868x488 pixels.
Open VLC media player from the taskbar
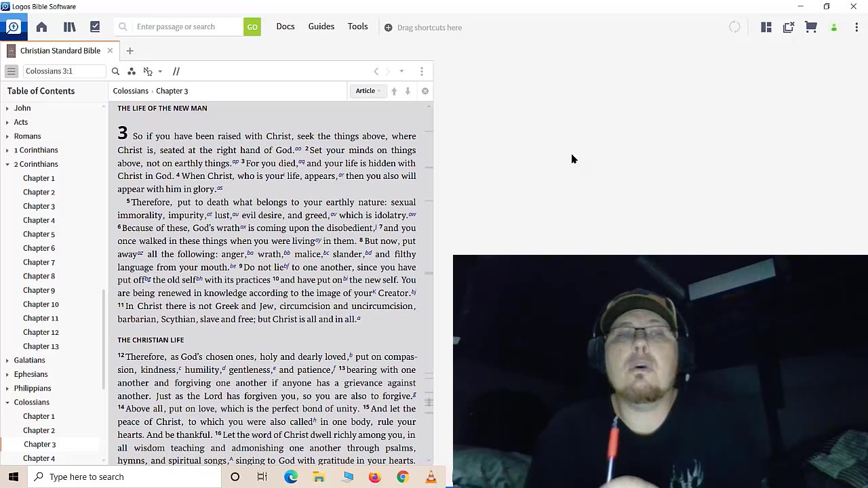point(431,476)
